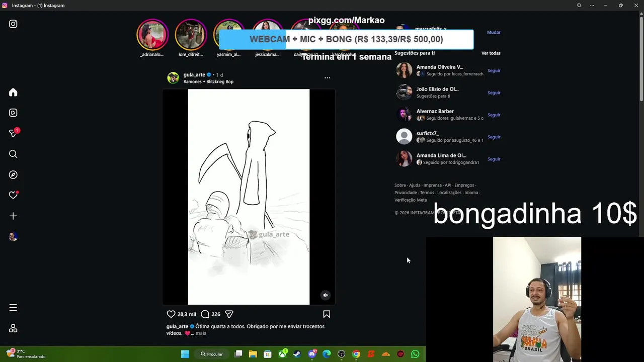Open Messages with one unread badge
The height and width of the screenshot is (362, 644).
point(14,133)
